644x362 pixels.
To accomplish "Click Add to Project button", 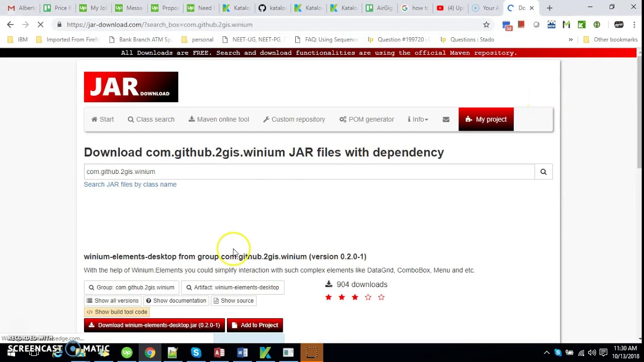I will (255, 325).
